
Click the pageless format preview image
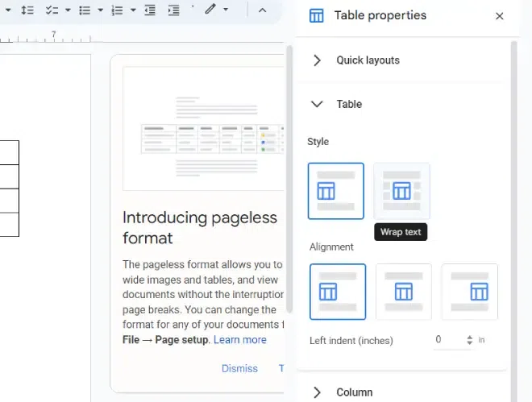click(x=203, y=128)
